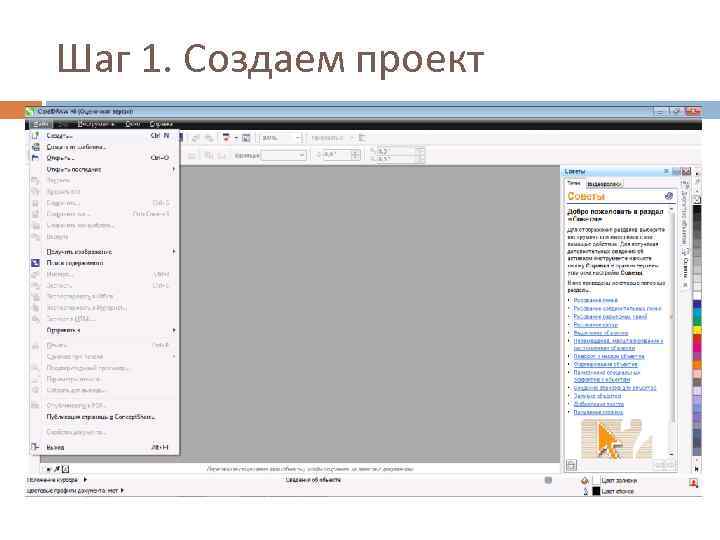Expand the Отправить submenu
Image resolution: width=720 pixels, height=540 pixels.
pyautogui.click(x=105, y=330)
